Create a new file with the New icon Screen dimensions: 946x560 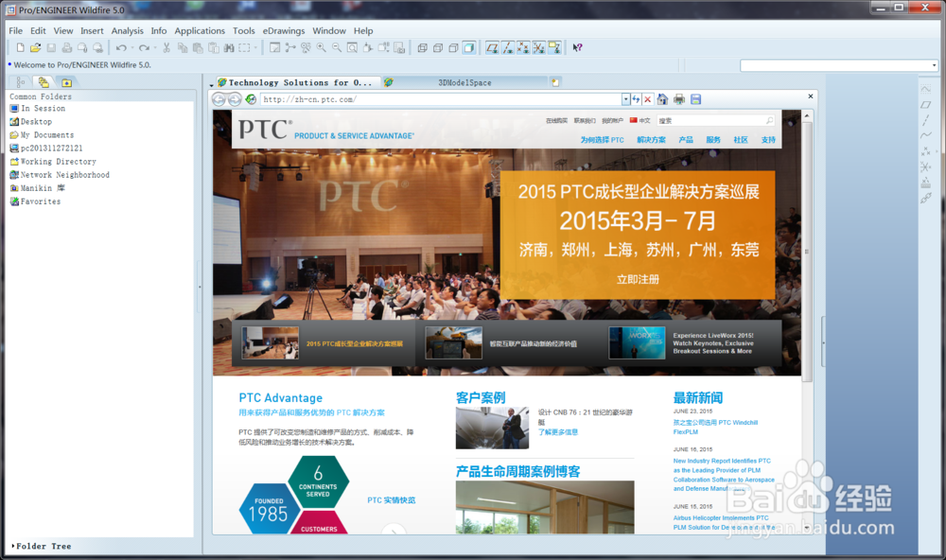point(21,47)
